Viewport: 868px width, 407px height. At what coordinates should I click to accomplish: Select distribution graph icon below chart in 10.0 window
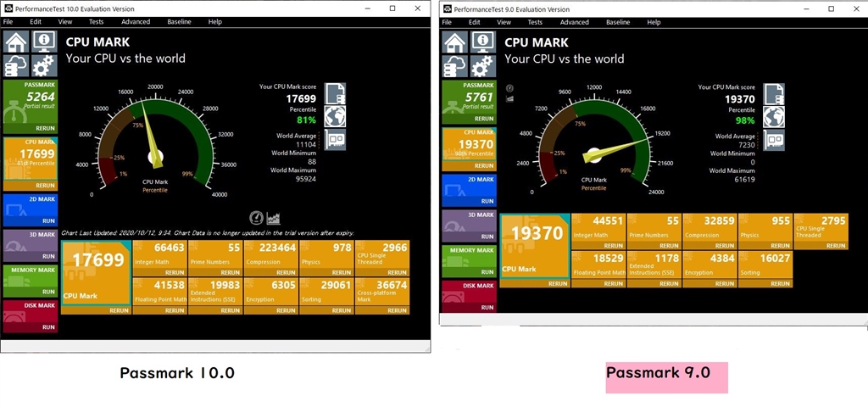pyautogui.click(x=274, y=218)
